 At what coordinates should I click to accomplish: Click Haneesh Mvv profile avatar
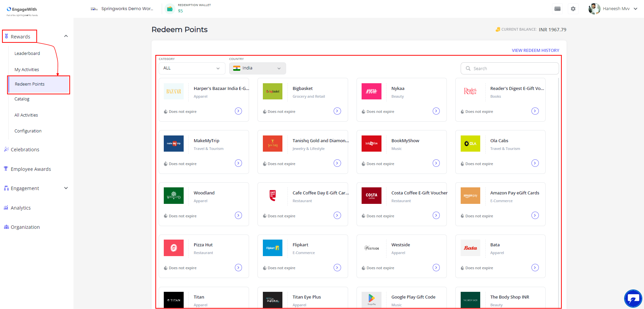[x=594, y=9]
